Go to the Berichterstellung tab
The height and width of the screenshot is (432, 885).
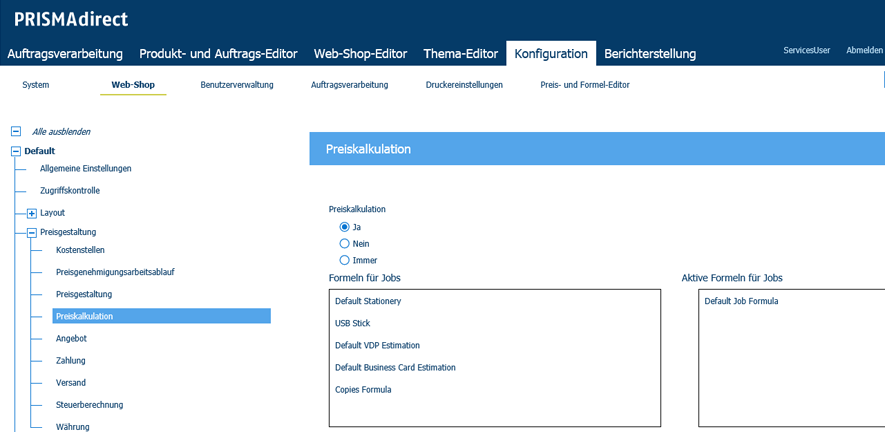pos(650,54)
